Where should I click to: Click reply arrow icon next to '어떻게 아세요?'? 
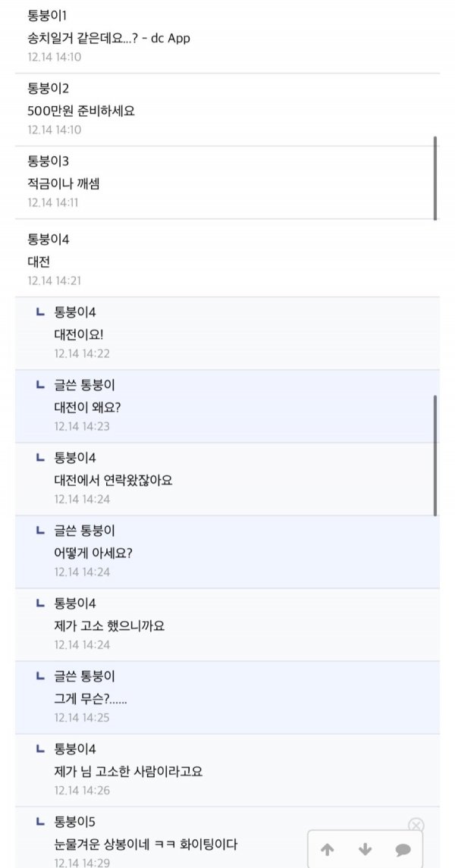40,531
